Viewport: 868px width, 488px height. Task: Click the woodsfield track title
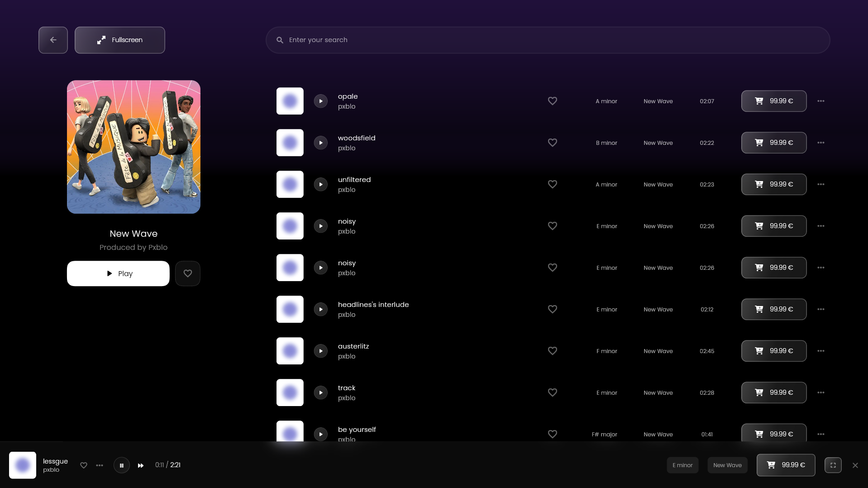click(x=357, y=138)
